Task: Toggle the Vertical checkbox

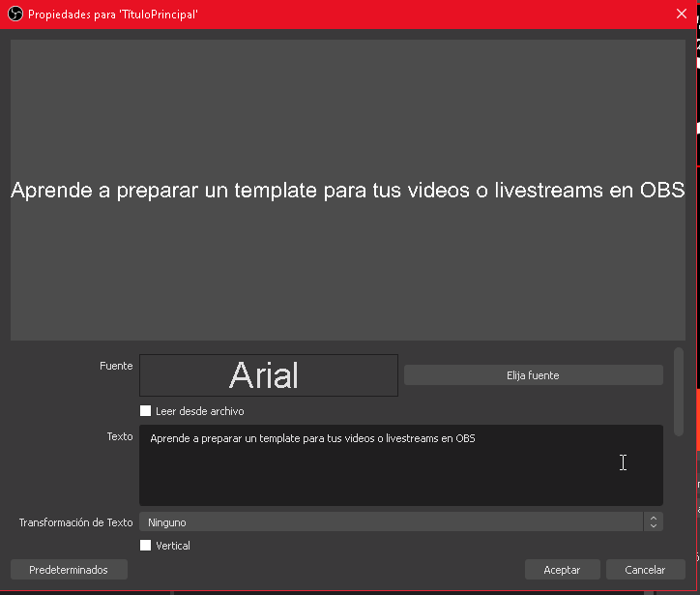Action: (x=146, y=546)
